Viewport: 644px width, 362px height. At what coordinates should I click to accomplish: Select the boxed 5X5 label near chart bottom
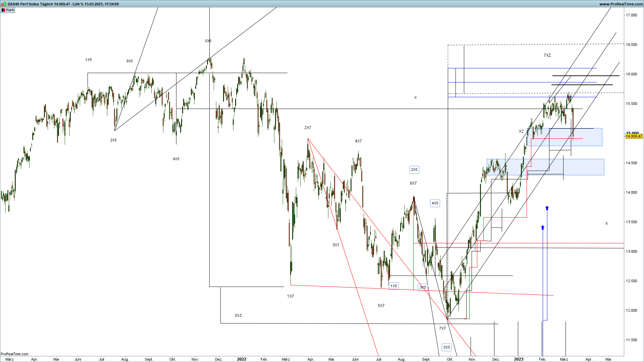click(447, 347)
